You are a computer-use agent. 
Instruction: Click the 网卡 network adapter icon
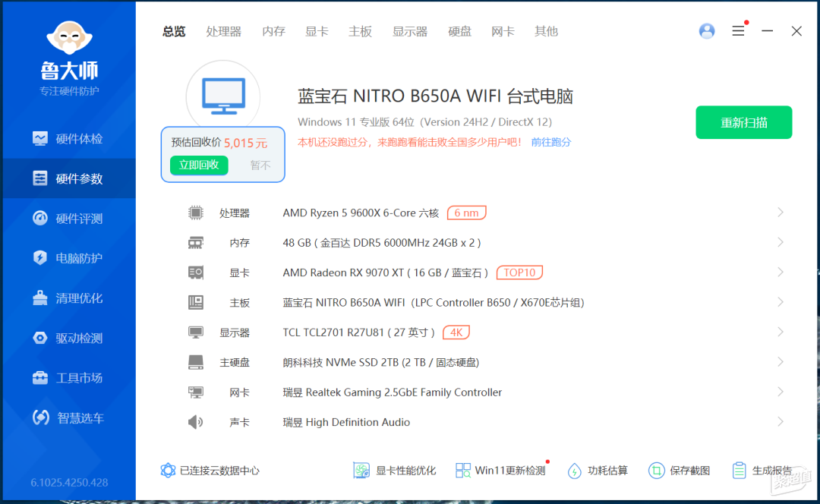[x=196, y=392]
